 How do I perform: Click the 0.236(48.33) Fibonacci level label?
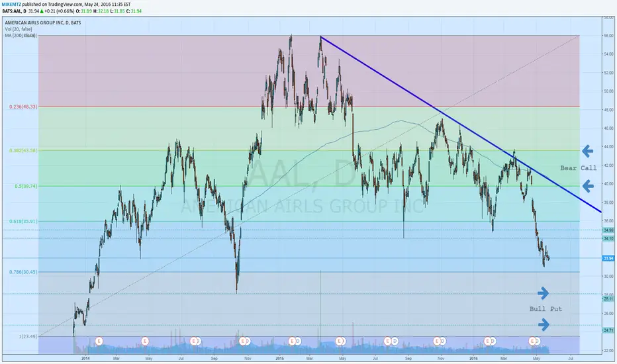pos(24,107)
